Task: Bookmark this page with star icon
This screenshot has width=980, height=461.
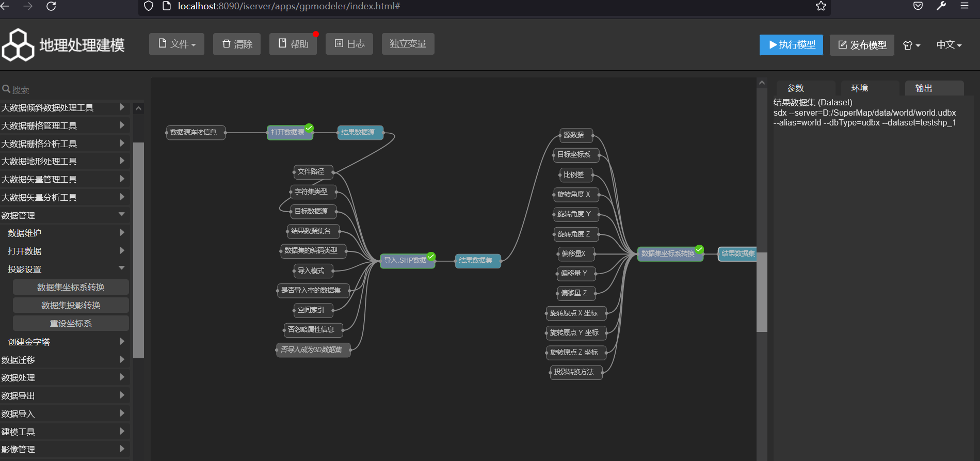Action: click(x=821, y=6)
